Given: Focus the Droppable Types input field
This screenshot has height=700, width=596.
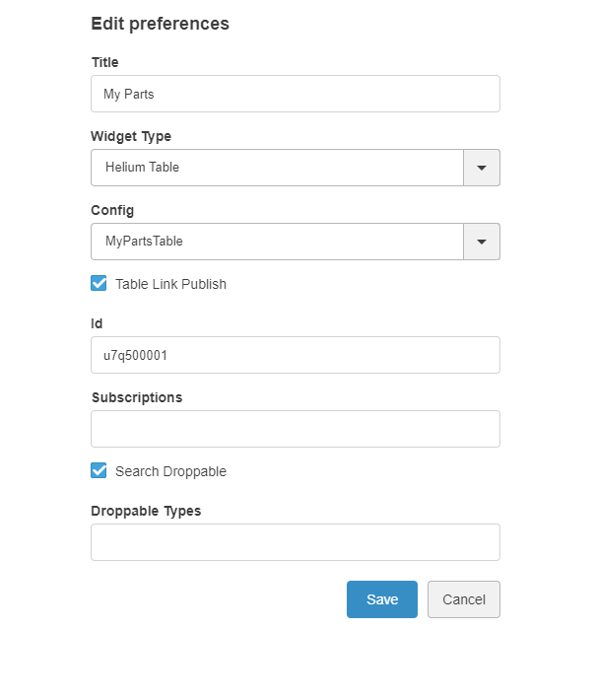Looking at the screenshot, I should pyautogui.click(x=295, y=542).
